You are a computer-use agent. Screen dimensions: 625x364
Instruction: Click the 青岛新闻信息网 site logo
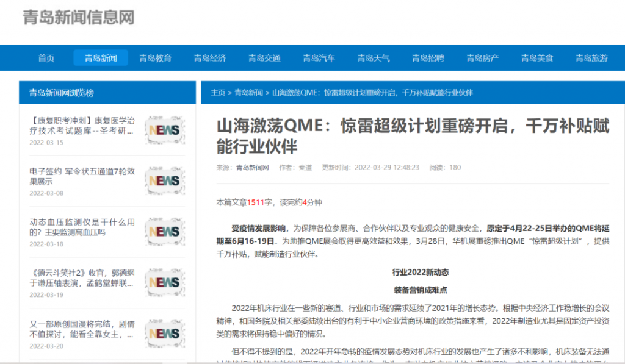tap(79, 18)
